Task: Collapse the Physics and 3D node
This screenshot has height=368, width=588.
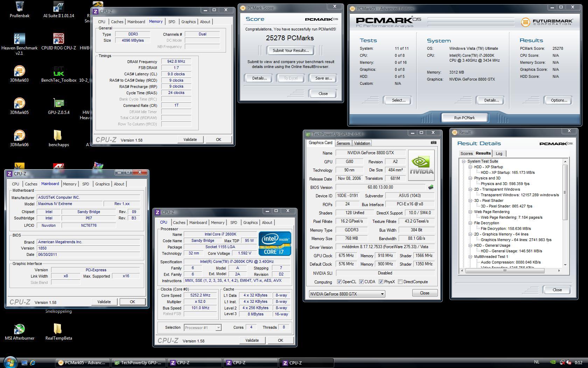Action: tap(470, 178)
